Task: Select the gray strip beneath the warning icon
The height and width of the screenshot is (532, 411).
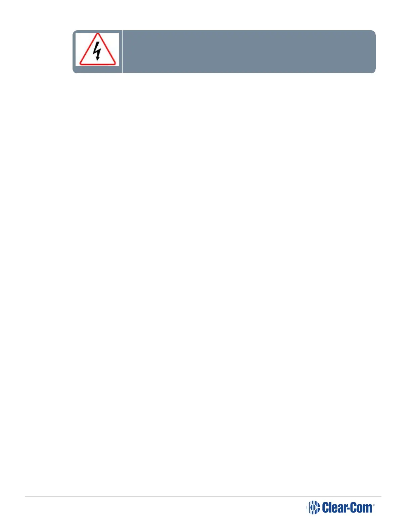Action: 97,70
